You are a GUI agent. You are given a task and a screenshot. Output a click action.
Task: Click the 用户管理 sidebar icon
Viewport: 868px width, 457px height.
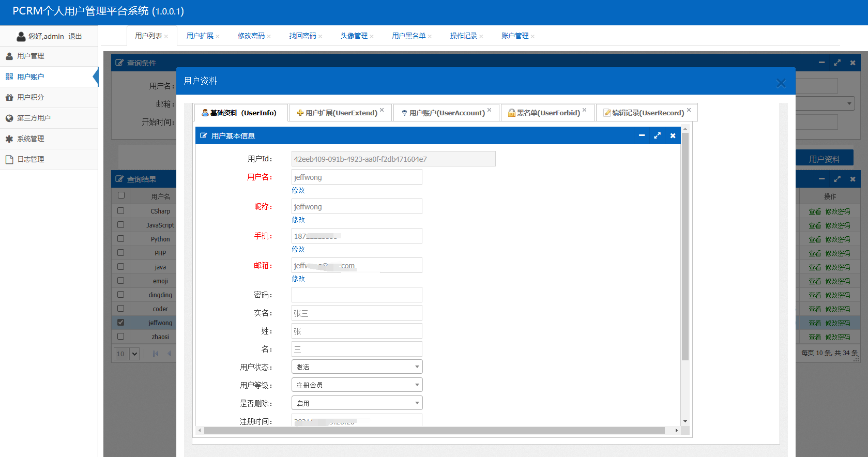pyautogui.click(x=9, y=56)
